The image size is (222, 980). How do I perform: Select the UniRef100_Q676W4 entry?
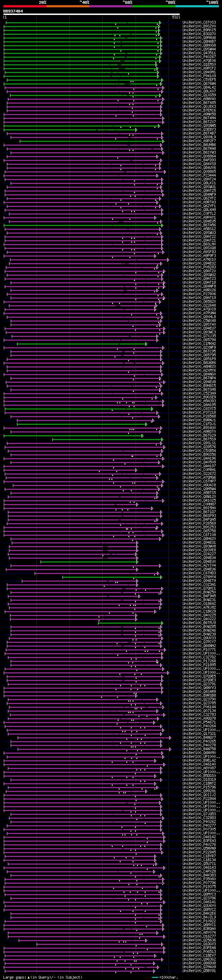pos(199,83)
